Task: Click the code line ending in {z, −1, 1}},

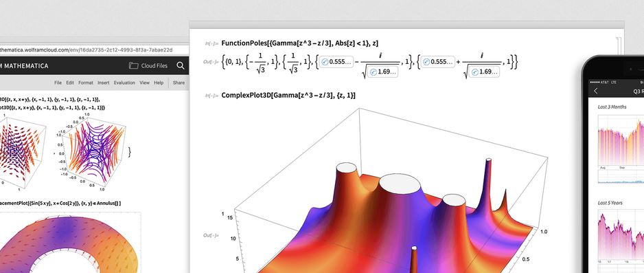Action: pos(49,99)
